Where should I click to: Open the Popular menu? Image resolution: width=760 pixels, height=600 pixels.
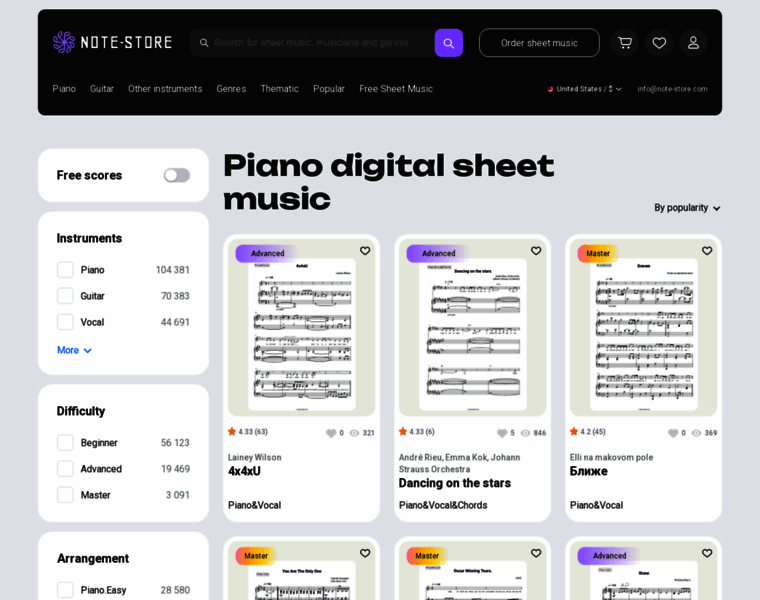point(329,89)
